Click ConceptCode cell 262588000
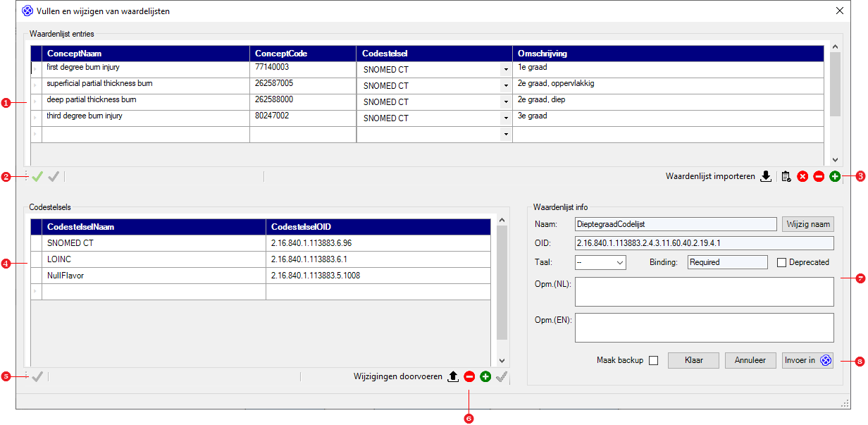Screen dimensions: 868x425 (x=303, y=101)
